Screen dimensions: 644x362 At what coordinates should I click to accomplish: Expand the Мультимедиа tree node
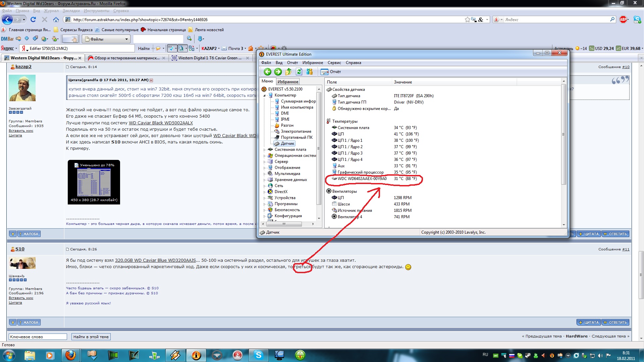click(x=264, y=174)
